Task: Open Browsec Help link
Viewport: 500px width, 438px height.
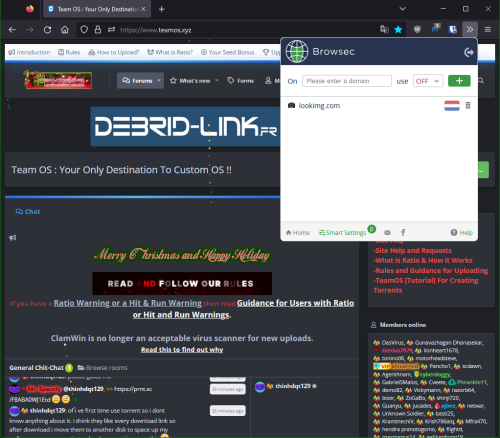Action: pyautogui.click(x=462, y=233)
